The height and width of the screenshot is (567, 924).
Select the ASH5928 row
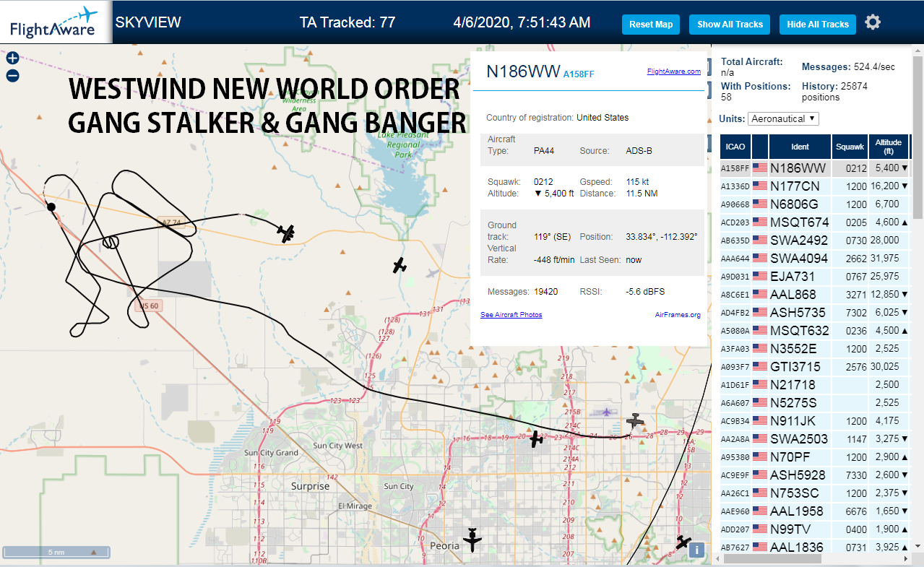pyautogui.click(x=815, y=475)
